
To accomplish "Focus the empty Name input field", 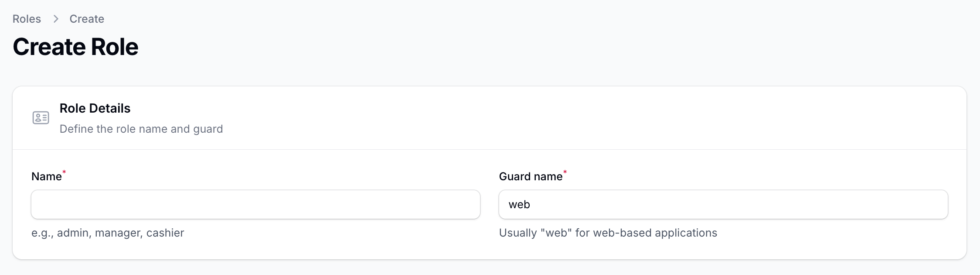I will coord(255,204).
